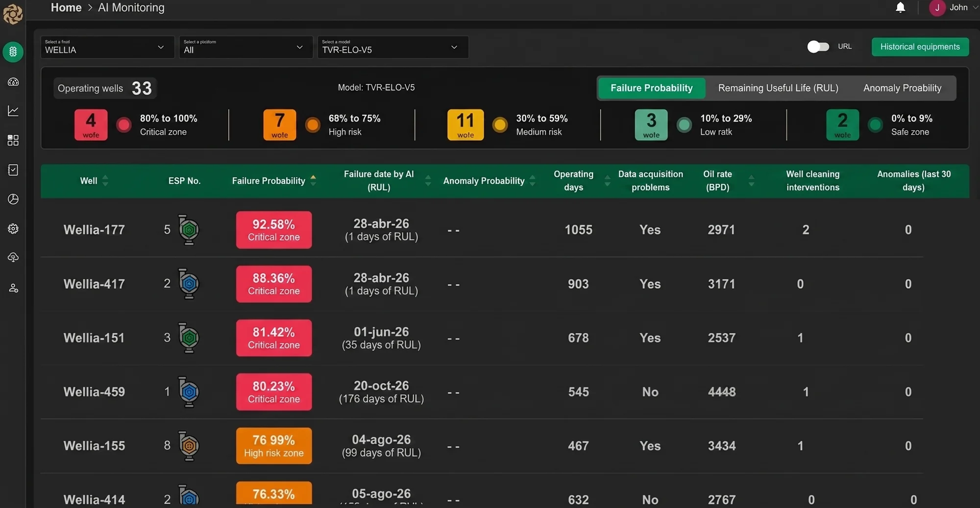Viewport: 980px width, 508px height.
Task: Open the cloud upload sidebar icon
Action: pos(13,258)
